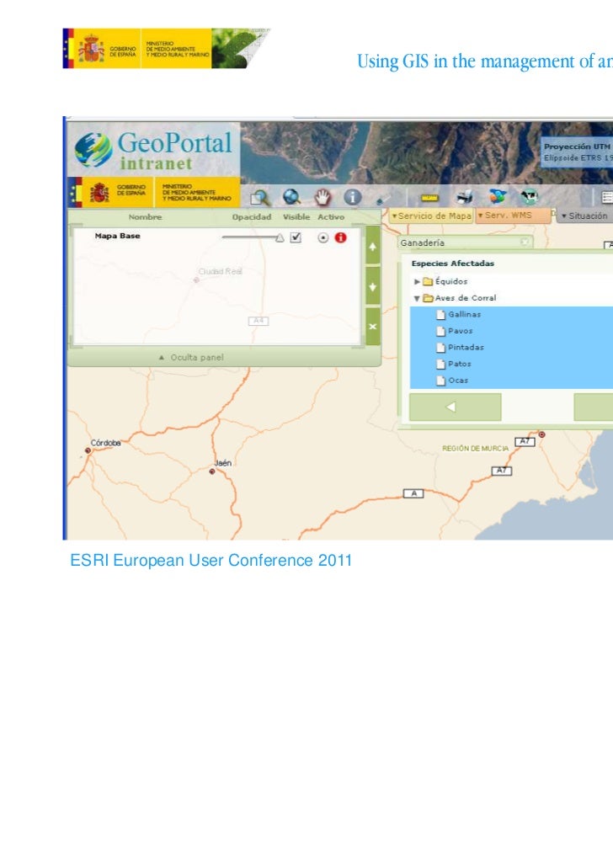This screenshot has height=868, width=613.
Task: Expand the Équidos folder
Action: pos(417,282)
